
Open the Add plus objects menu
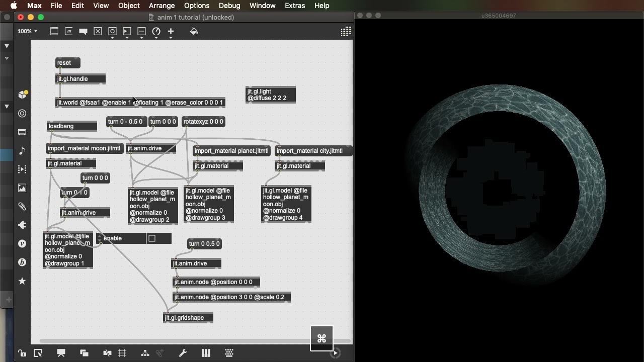171,32
